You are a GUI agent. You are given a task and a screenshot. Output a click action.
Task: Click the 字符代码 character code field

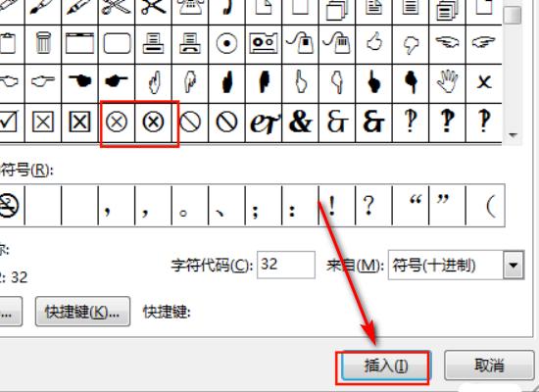(x=286, y=265)
